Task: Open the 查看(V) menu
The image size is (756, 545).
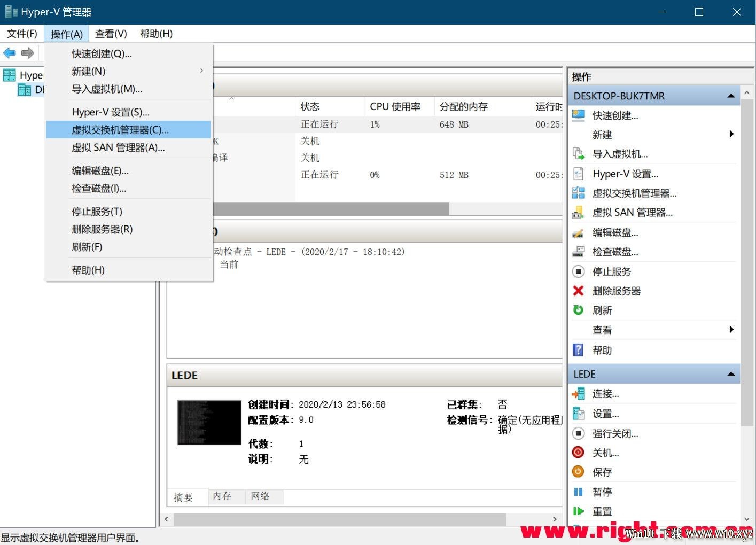Action: [x=111, y=34]
